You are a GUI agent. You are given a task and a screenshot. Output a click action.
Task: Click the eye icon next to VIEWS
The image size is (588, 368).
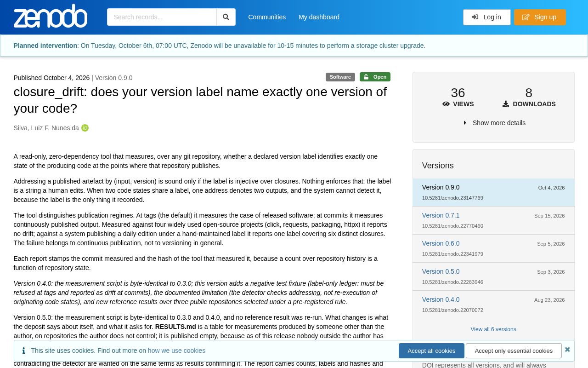click(446, 104)
